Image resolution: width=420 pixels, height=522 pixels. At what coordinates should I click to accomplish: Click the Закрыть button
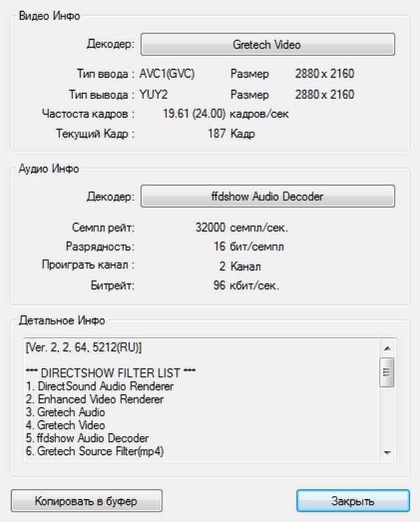pyautogui.click(x=353, y=500)
